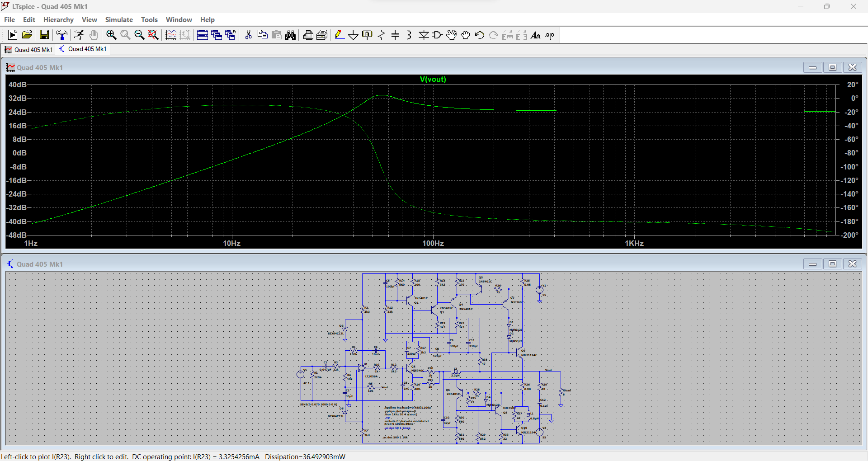868x461 pixels.
Task: Place an Inductor component
Action: tap(409, 35)
